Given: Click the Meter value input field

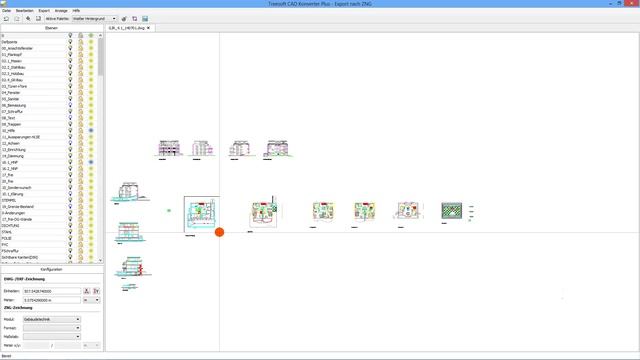Looking at the screenshot, I should [x=52, y=300].
